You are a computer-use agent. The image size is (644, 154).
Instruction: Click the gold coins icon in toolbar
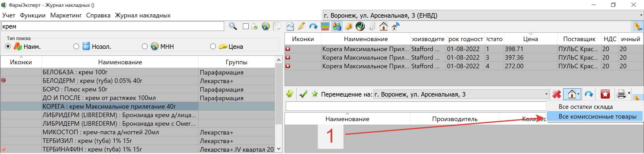point(348,27)
